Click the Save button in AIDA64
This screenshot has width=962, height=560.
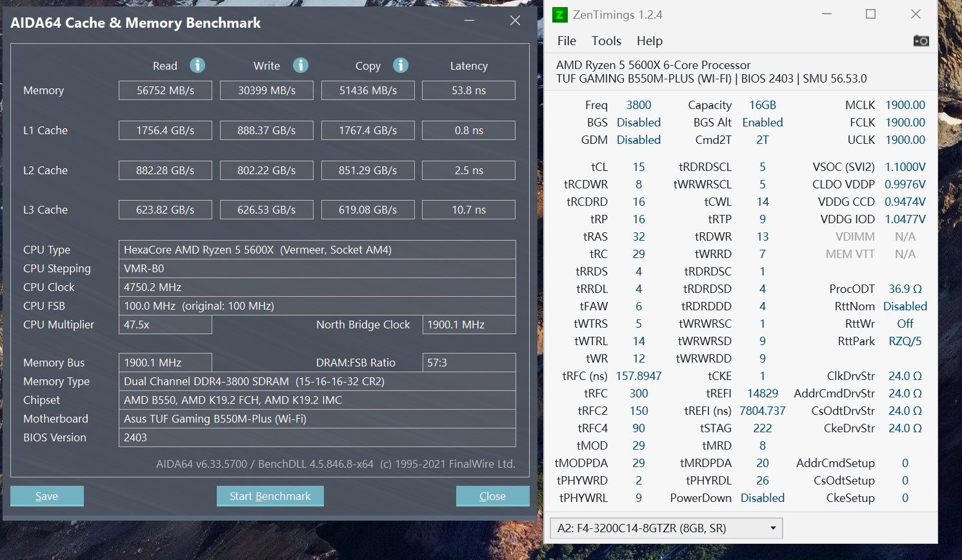click(47, 496)
